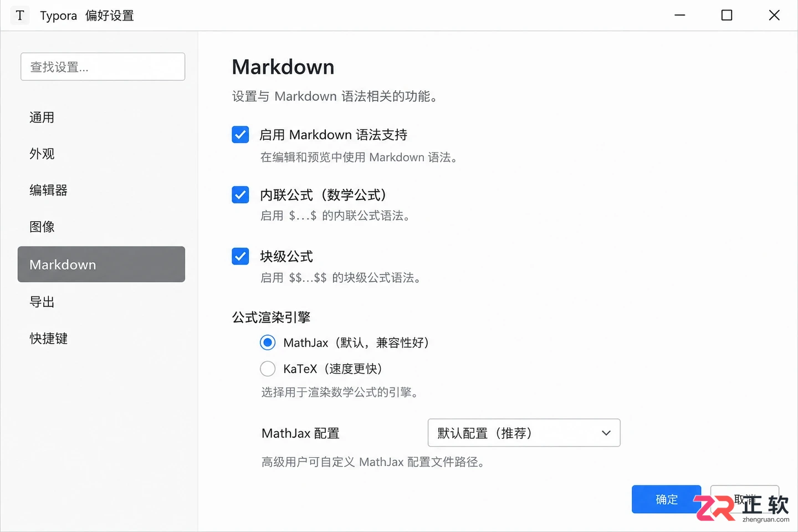Image resolution: width=798 pixels, height=532 pixels.
Task: Disable 块级公式 checkbox
Action: click(x=240, y=257)
